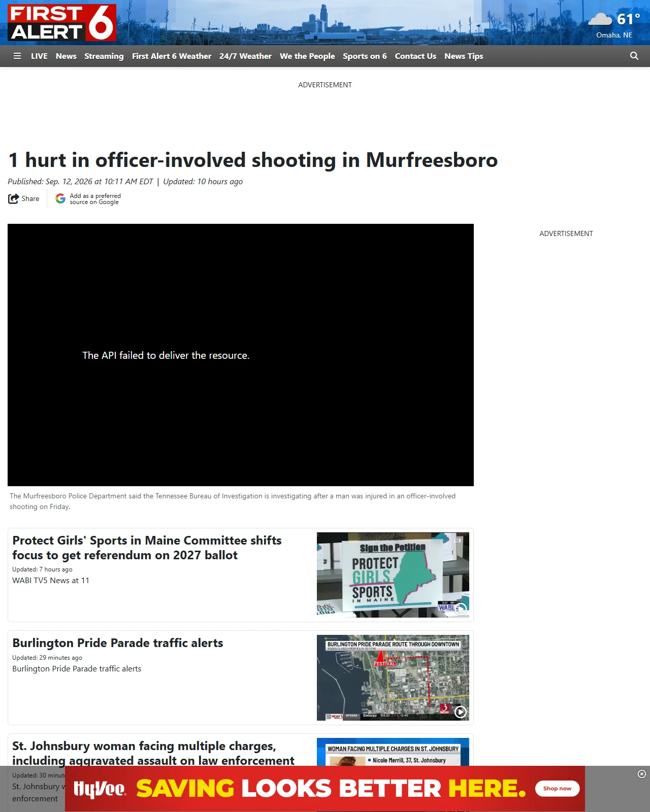Click the article title about Murfreesboro shooting

[x=253, y=160]
